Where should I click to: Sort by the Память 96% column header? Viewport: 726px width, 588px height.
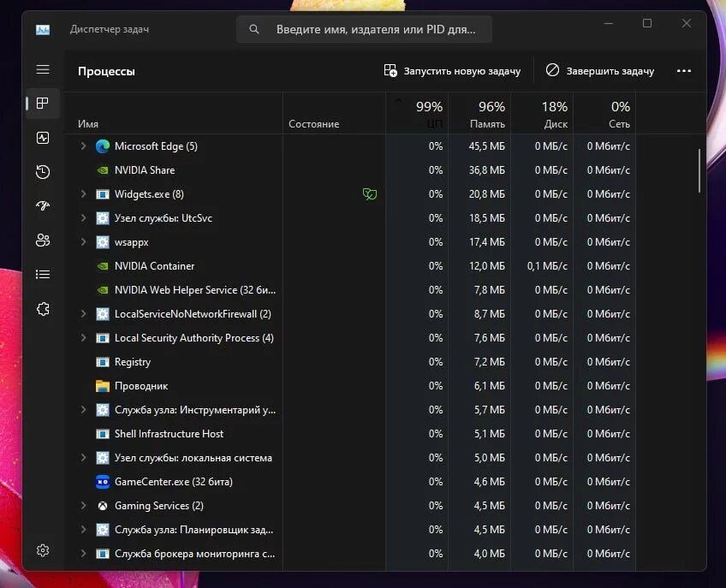(479, 114)
